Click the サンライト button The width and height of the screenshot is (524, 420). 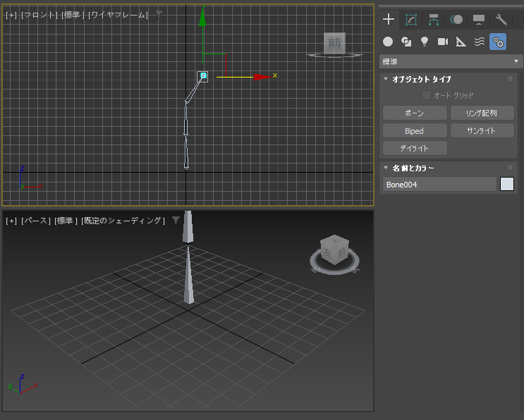[482, 130]
